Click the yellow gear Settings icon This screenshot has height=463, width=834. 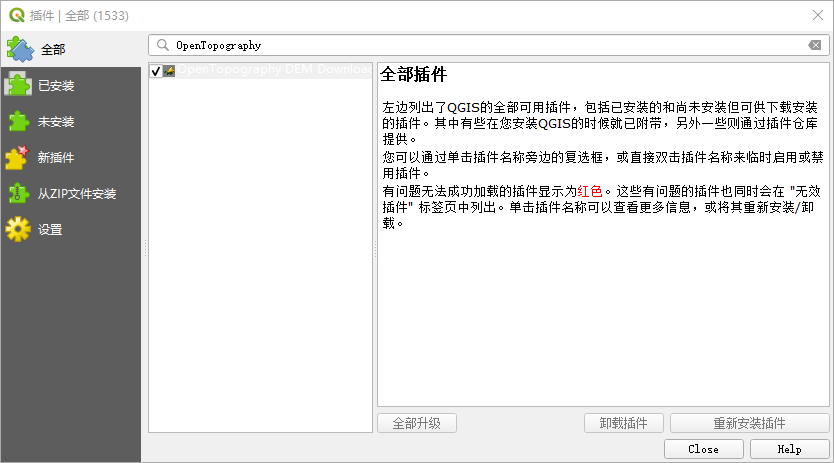[18, 229]
